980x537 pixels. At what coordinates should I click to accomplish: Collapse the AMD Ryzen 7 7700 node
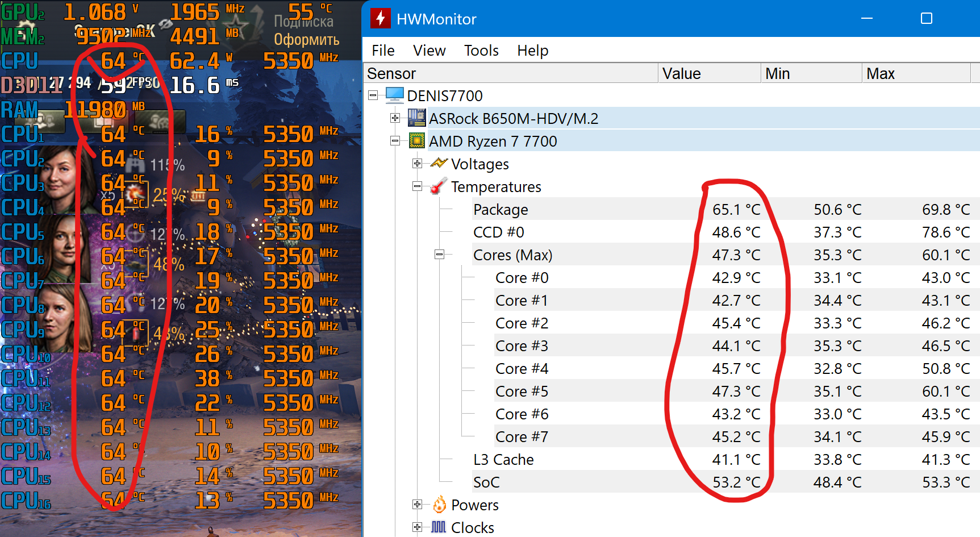pos(395,141)
